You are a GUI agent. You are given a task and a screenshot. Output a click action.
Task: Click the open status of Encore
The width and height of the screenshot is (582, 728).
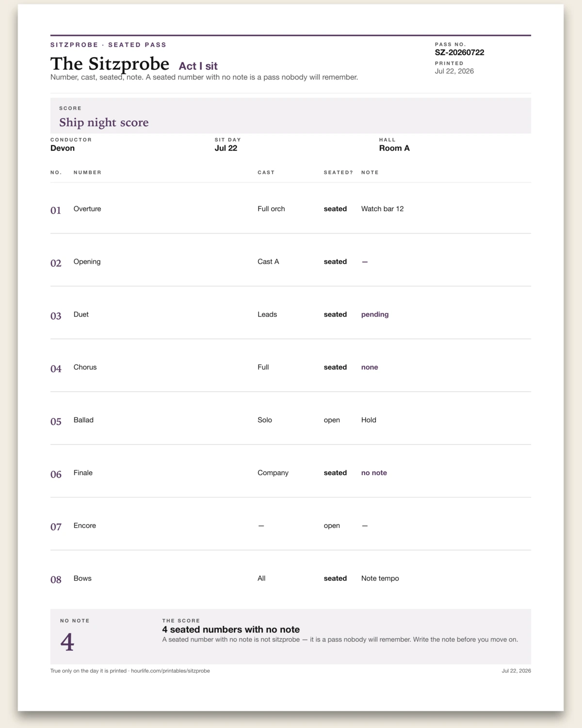332,526
